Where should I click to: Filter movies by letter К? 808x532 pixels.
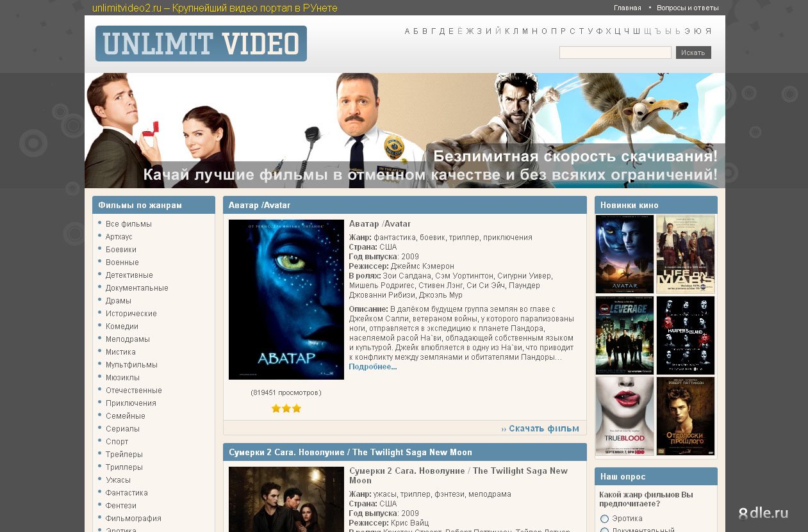point(507,31)
